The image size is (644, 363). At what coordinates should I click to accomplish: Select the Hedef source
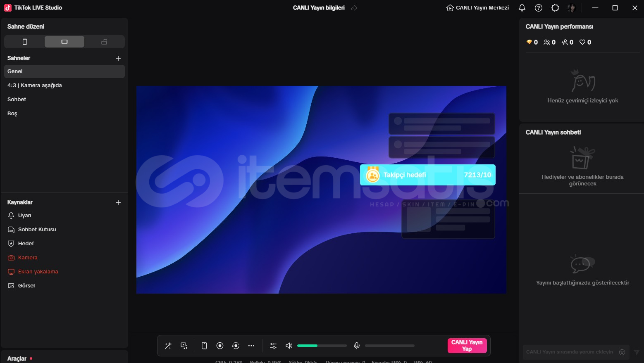[x=64, y=244]
